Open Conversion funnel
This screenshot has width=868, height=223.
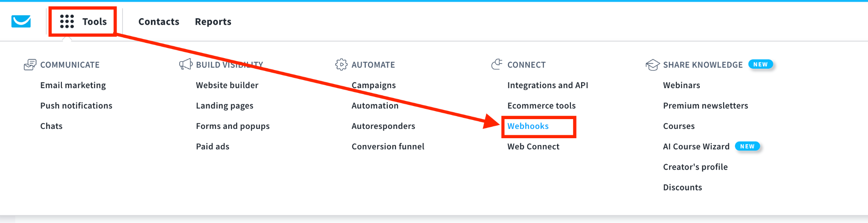[388, 146]
